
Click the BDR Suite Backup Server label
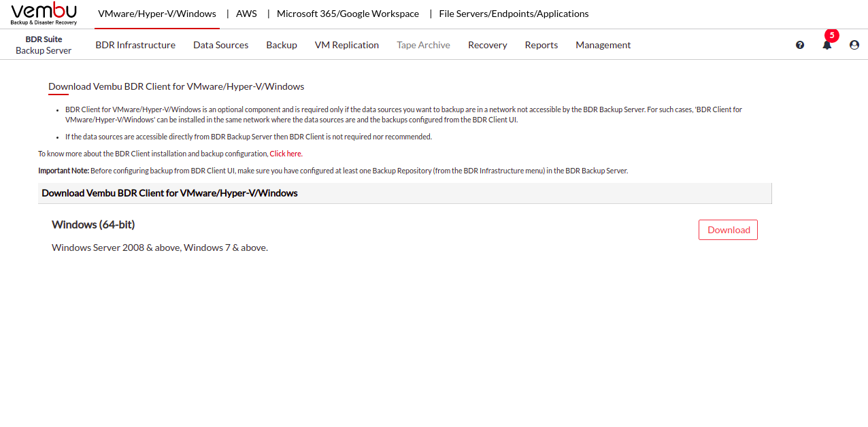click(x=44, y=45)
